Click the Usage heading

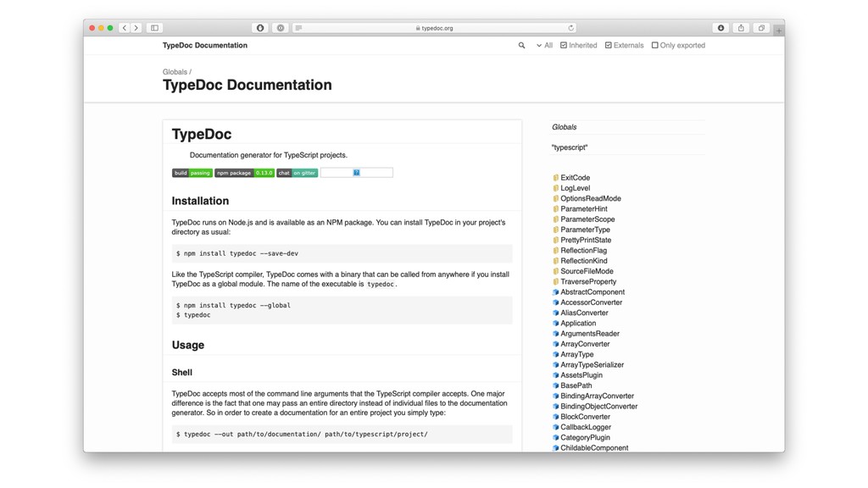point(187,345)
